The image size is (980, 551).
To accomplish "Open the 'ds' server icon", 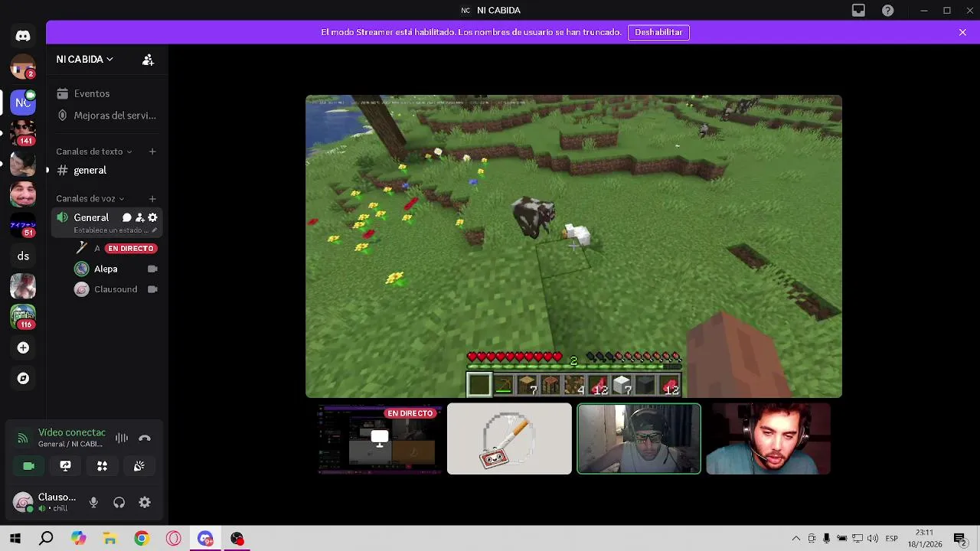I will pos(23,256).
